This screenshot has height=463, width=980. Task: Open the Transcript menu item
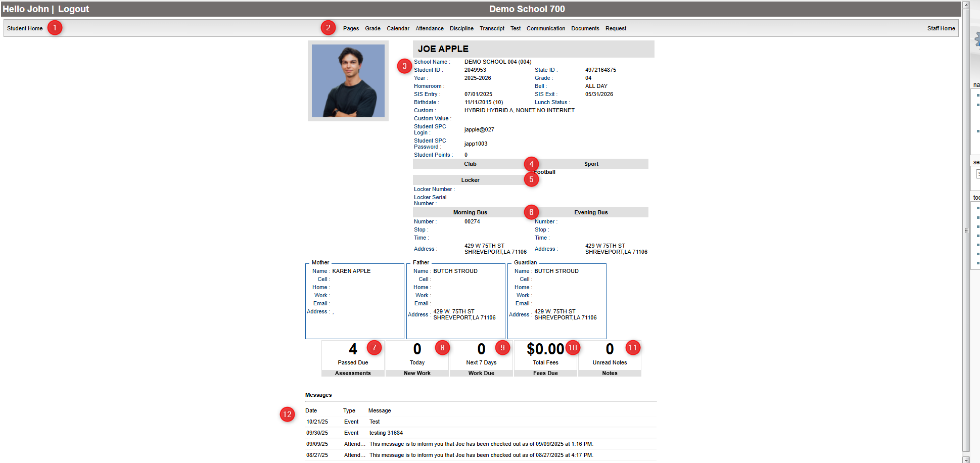(492, 28)
